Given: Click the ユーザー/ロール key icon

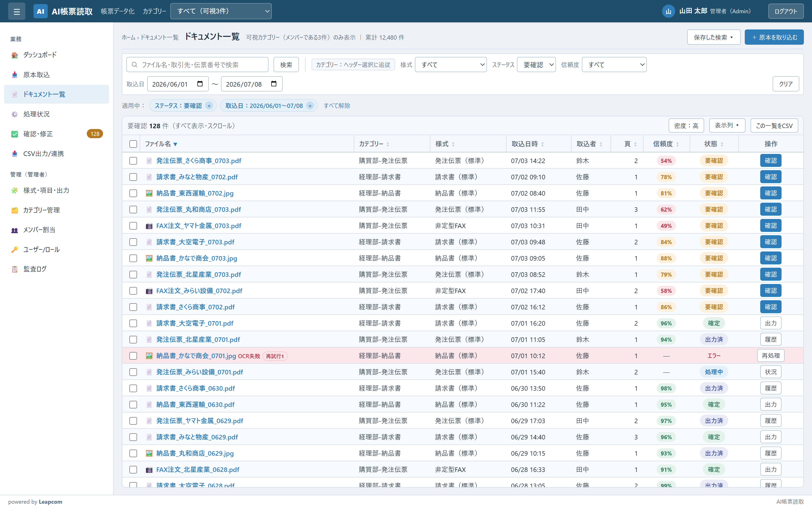Looking at the screenshot, I should pos(15,250).
